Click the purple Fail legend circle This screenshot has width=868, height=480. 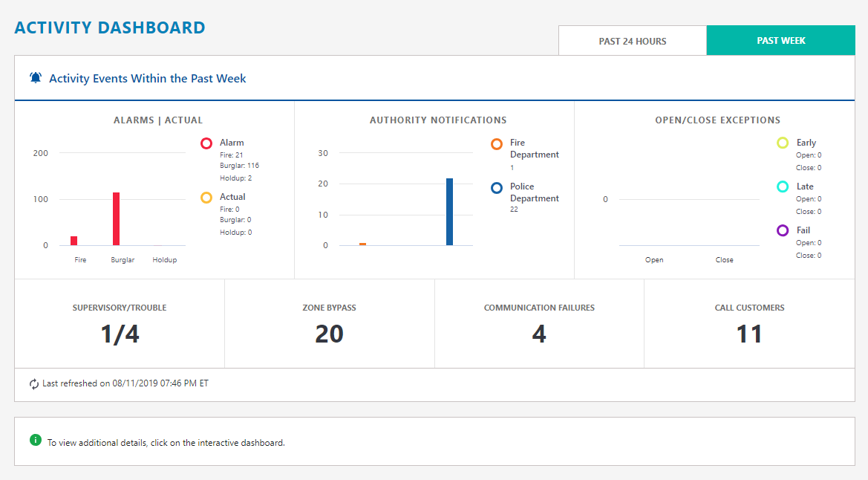(783, 230)
